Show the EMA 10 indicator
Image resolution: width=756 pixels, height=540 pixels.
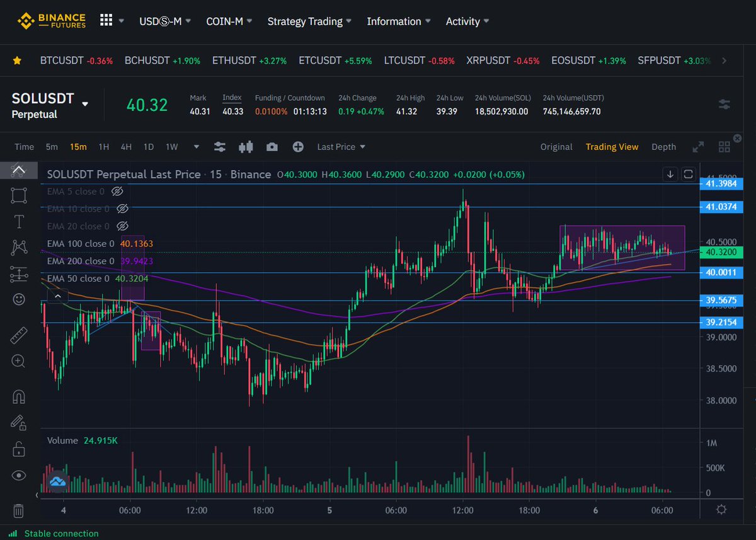(123, 208)
